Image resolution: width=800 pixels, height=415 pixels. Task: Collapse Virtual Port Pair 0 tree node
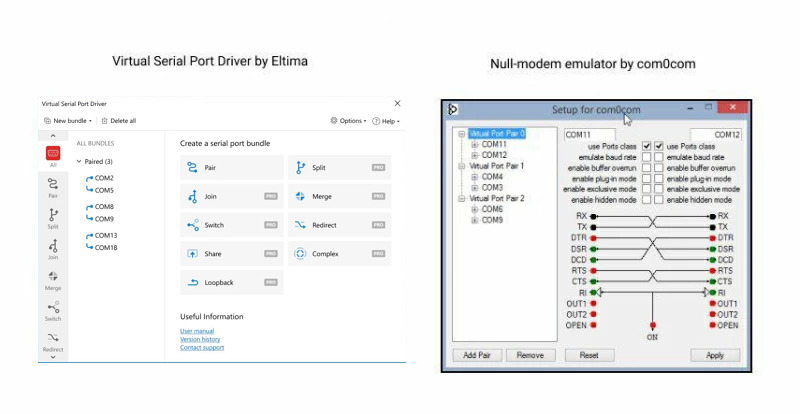click(x=462, y=134)
